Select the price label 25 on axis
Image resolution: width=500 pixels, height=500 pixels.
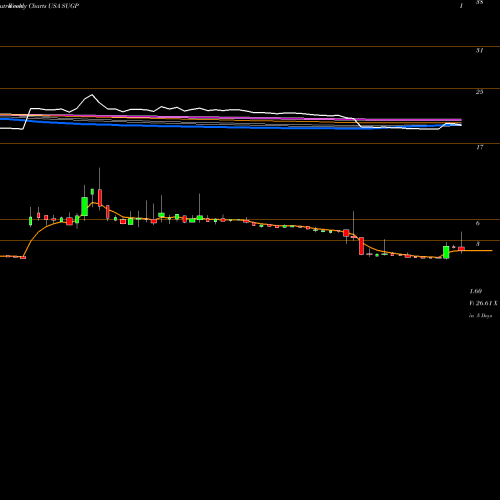click(x=479, y=92)
